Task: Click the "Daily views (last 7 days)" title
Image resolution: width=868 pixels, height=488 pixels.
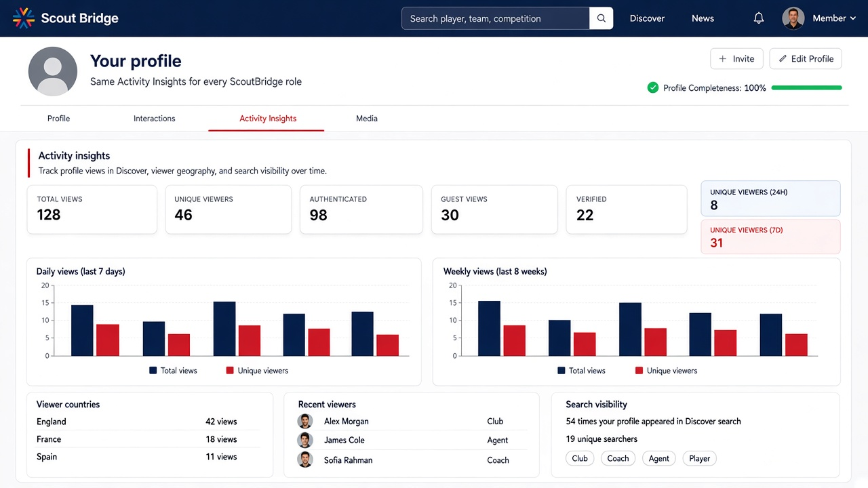Action: pos(81,271)
